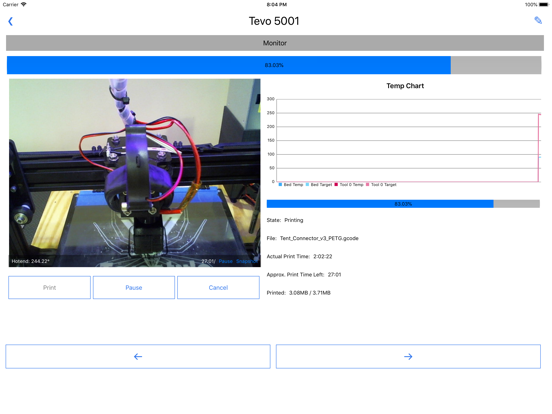Toggle Bed Temp legend swatch
This screenshot has height=414, width=552.
click(x=281, y=184)
